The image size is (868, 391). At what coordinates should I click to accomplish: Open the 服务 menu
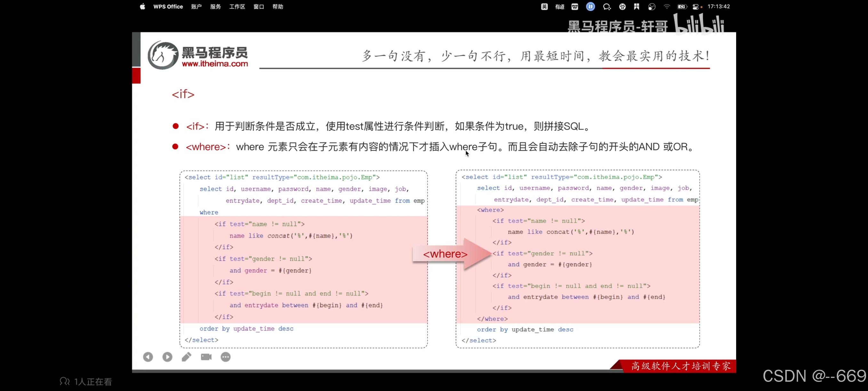[215, 6]
